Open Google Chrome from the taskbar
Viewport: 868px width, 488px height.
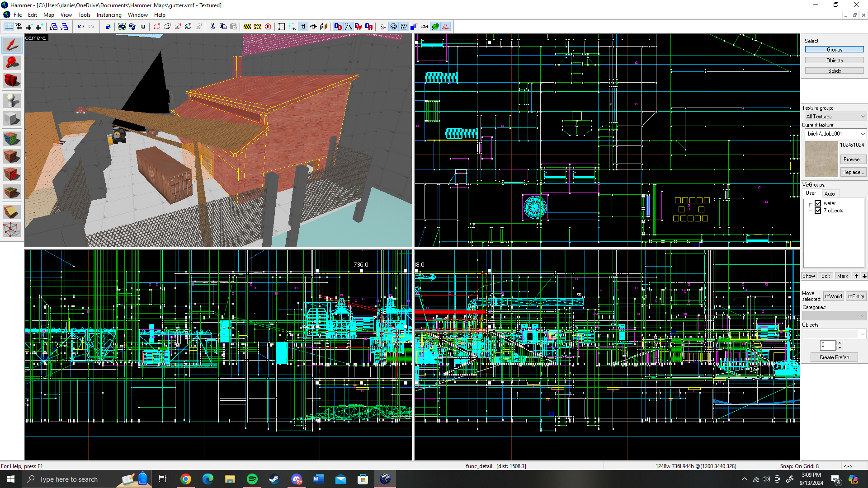coord(186,479)
